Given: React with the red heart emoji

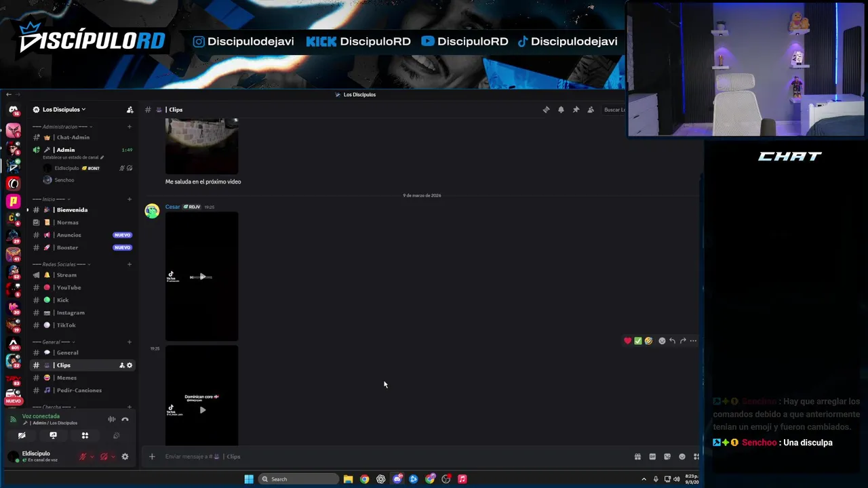Looking at the screenshot, I should pyautogui.click(x=627, y=341).
